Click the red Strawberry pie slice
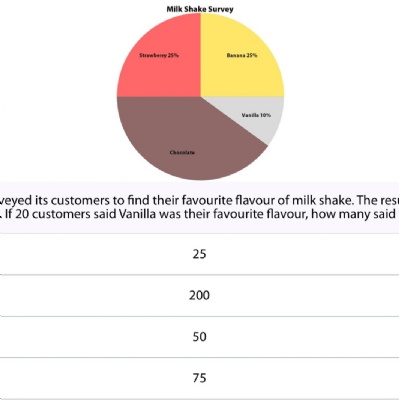This screenshot has width=399, height=400. (x=159, y=73)
